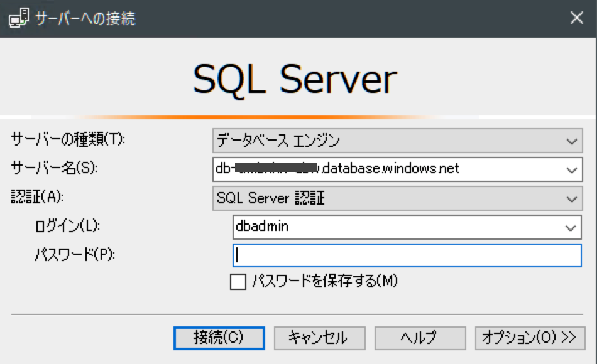Viewport: 597px width, 364px height.
Task: Click the 接続(C) button
Action: click(x=219, y=338)
